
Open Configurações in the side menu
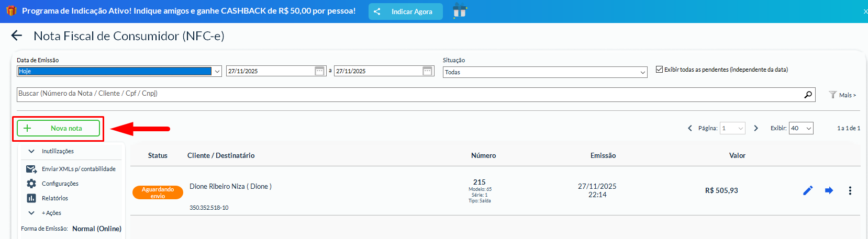coord(60,184)
